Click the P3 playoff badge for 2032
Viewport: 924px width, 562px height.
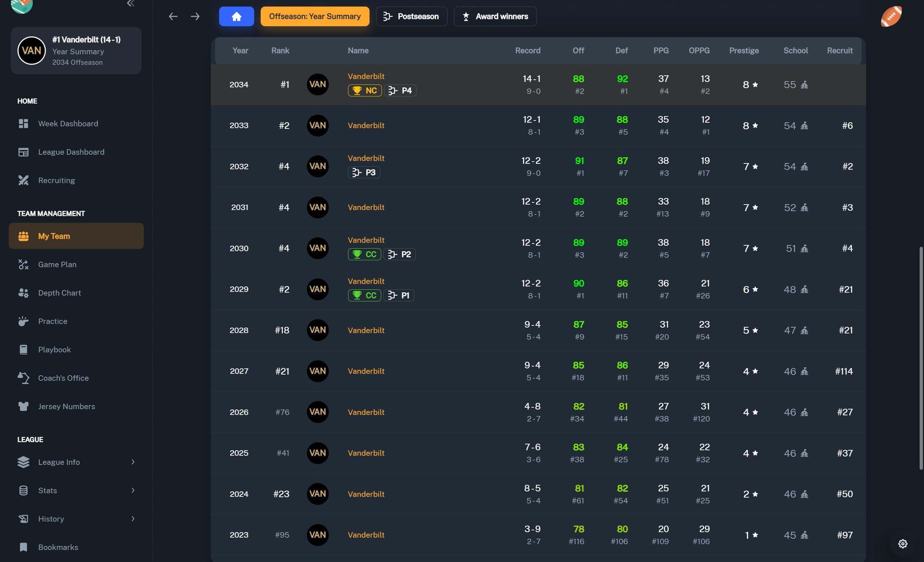coord(364,173)
